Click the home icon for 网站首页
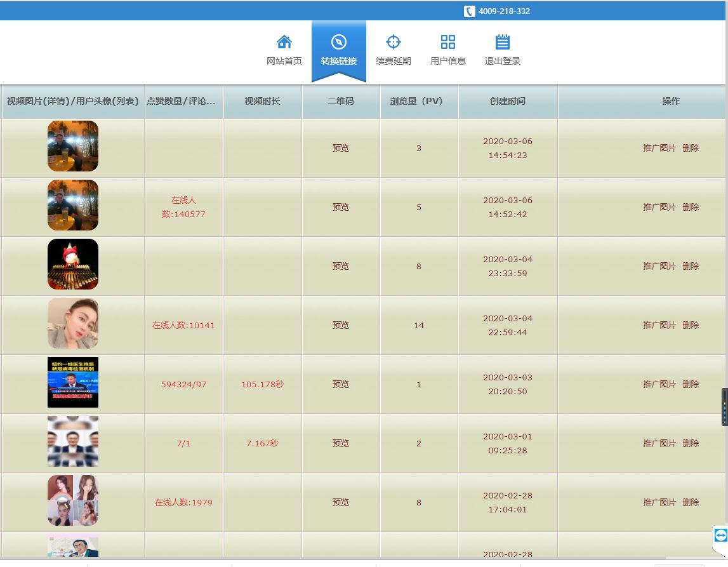The image size is (728, 567). [284, 43]
